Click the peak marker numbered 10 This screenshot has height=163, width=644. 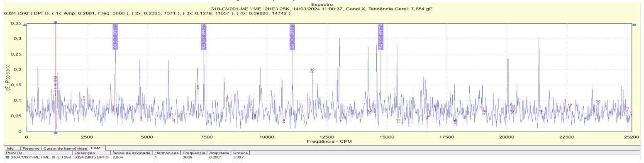[x=312, y=71]
